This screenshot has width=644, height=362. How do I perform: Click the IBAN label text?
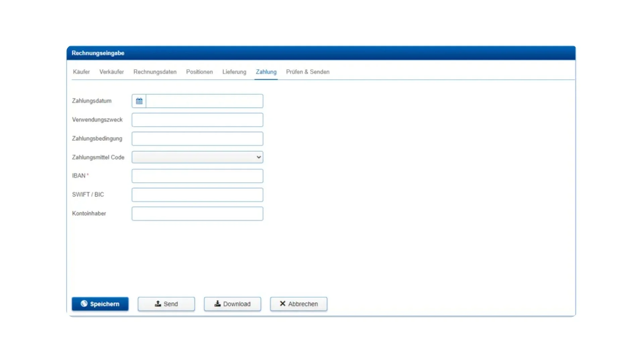click(x=79, y=176)
